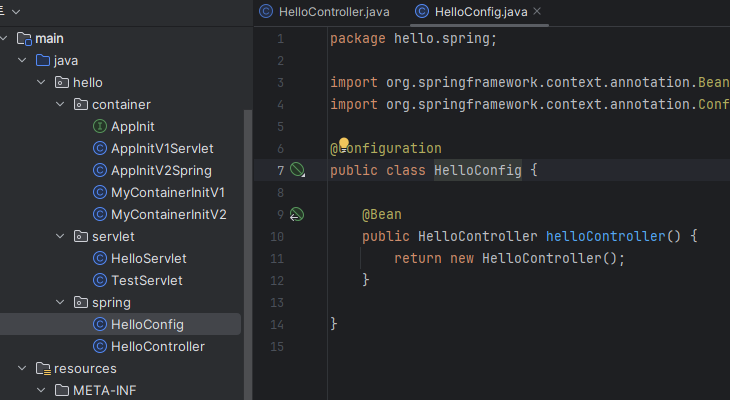Open AppInitV1Servlet class in project tree
This screenshot has width=730, height=400.
click(162, 149)
